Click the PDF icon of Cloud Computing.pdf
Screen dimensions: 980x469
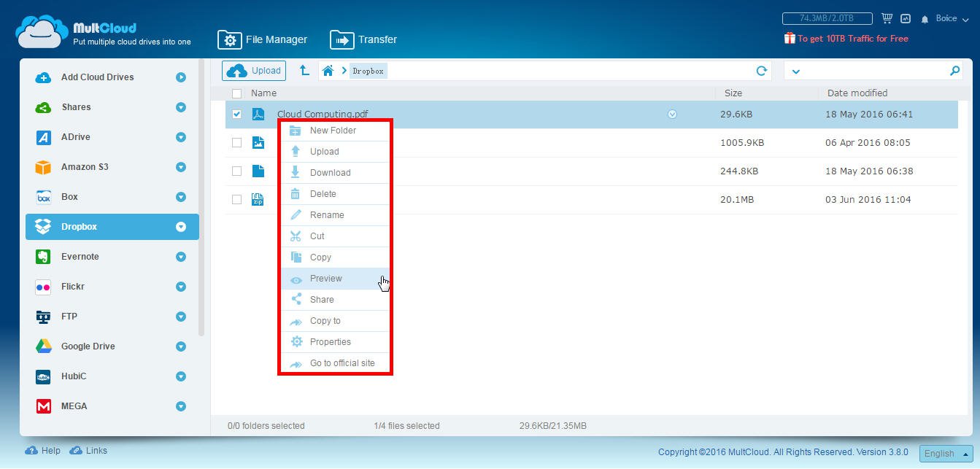[x=258, y=114]
